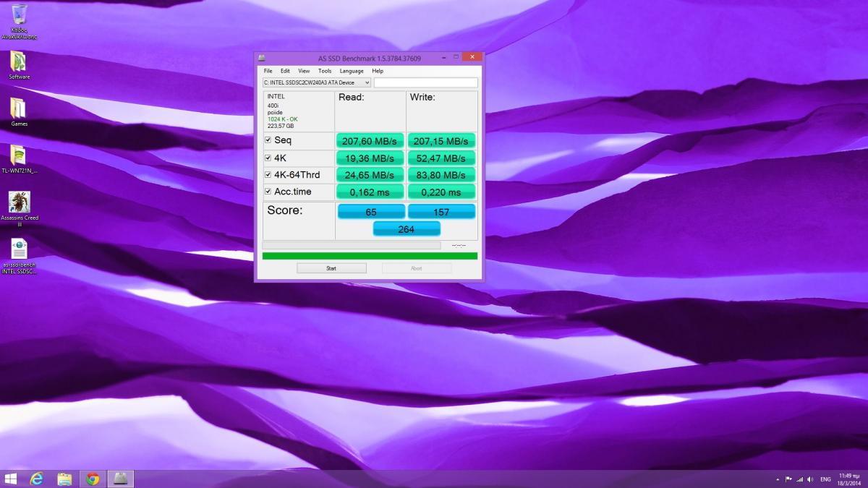Launch Internet Explorer from the taskbar

[x=37, y=479]
